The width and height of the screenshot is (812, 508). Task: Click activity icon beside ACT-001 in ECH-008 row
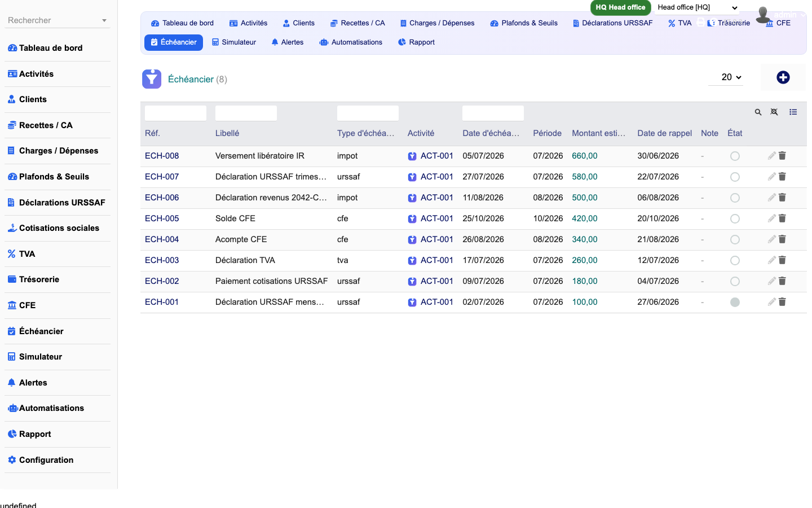[412, 156]
